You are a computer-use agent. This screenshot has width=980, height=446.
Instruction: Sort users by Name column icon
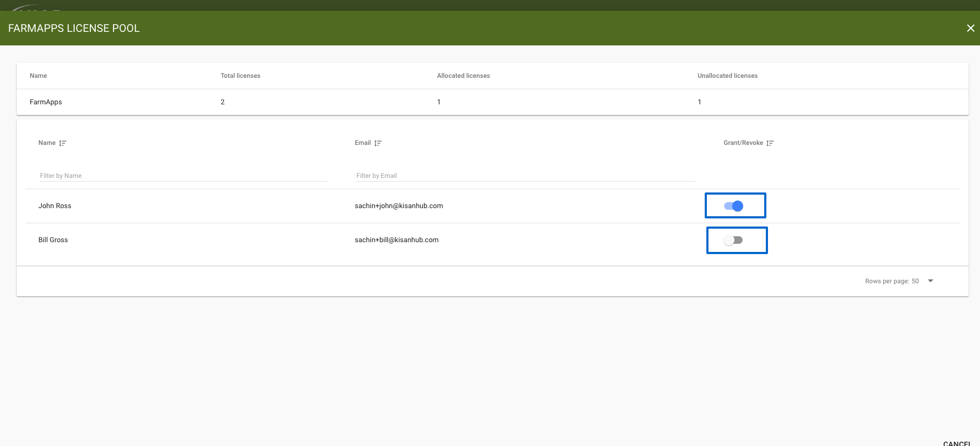63,143
